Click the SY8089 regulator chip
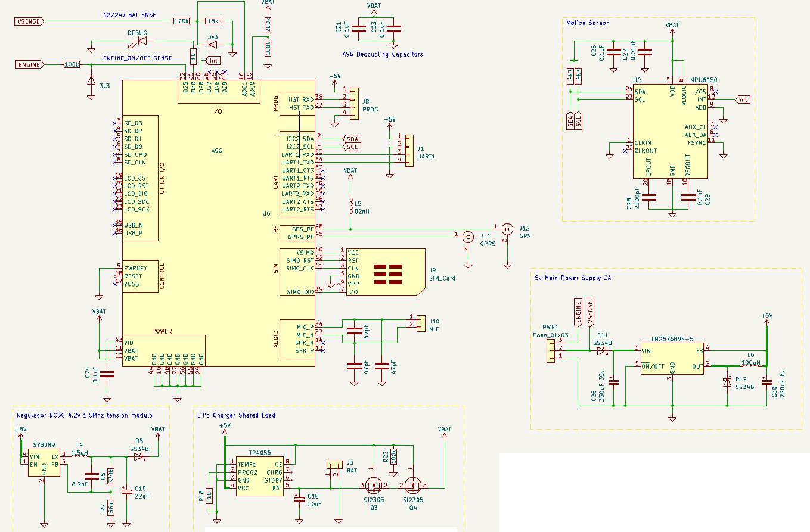Viewport: 810px width, 532px height. point(44,463)
